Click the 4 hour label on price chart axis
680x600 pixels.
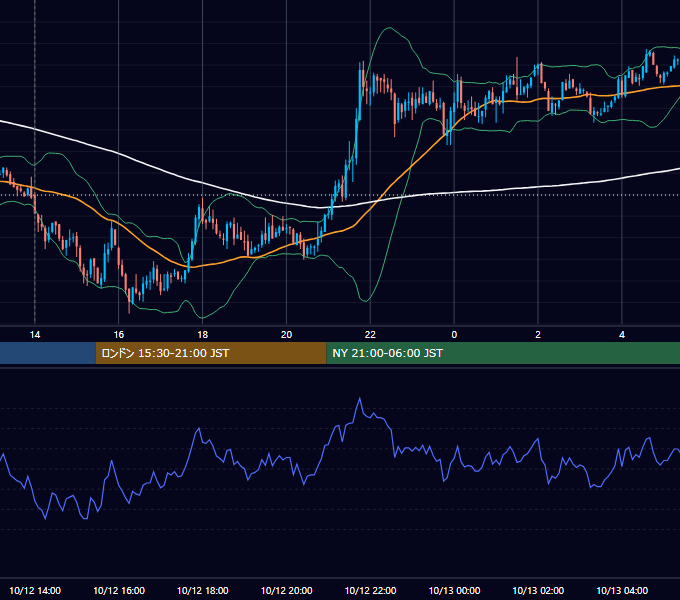[622, 335]
